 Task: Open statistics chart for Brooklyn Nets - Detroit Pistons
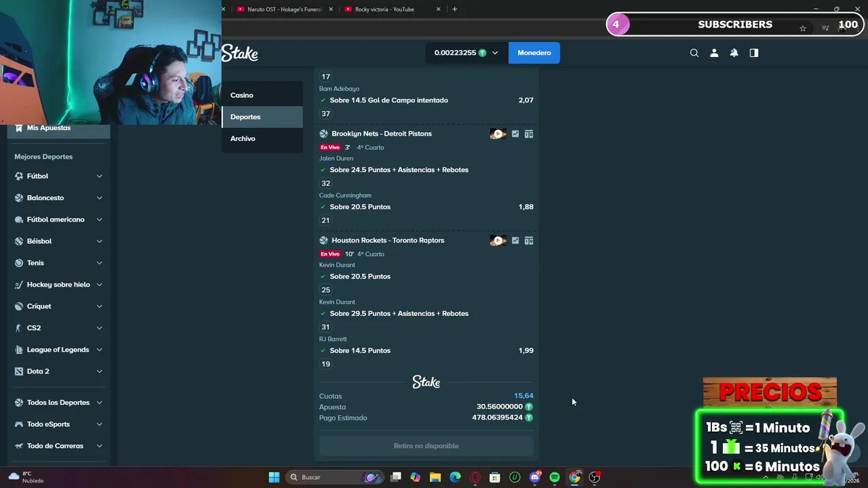click(x=515, y=134)
